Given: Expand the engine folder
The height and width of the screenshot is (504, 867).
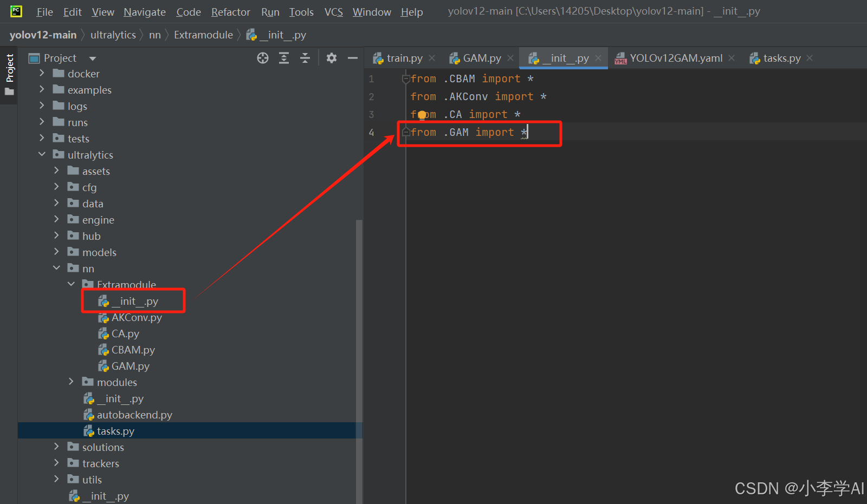Looking at the screenshot, I should tap(56, 219).
